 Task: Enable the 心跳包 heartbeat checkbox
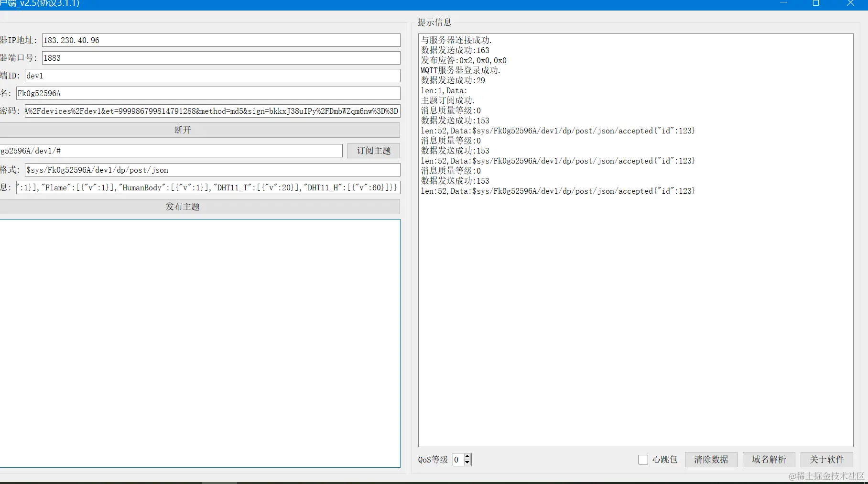pyautogui.click(x=643, y=460)
